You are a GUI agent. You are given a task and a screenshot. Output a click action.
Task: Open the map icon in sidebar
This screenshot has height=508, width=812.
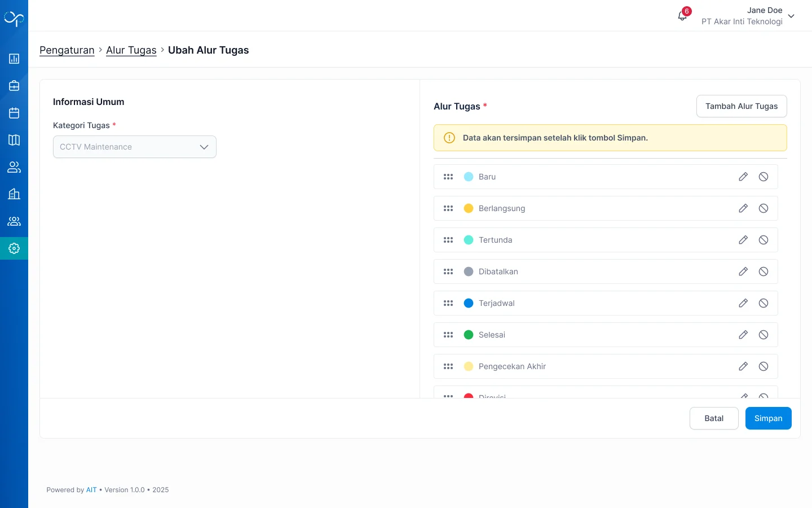coord(14,140)
